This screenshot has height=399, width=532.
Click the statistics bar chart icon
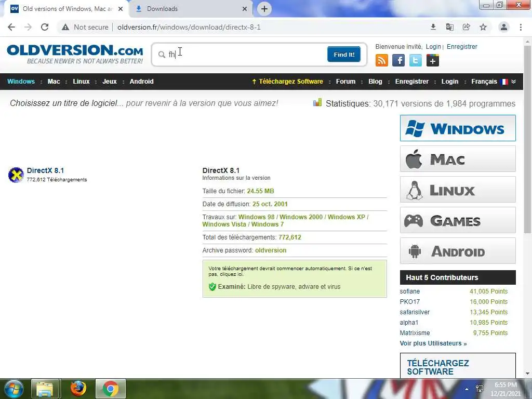click(317, 102)
